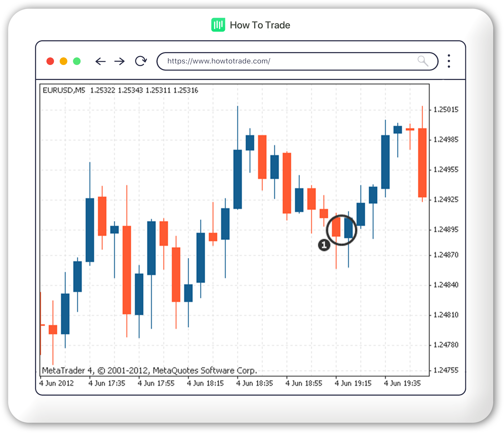This screenshot has width=504, height=433.
Task: Click the green How To Trade chart logo
Action: point(218,25)
